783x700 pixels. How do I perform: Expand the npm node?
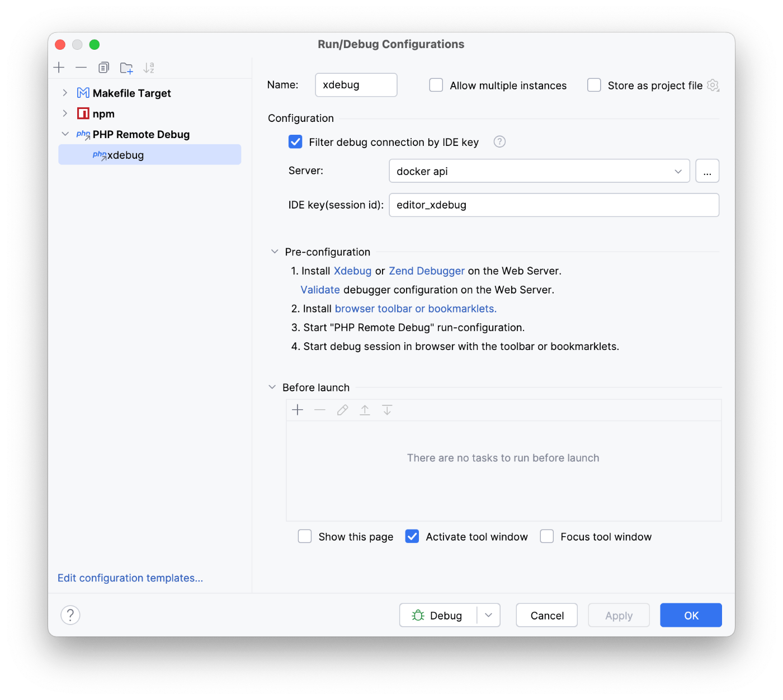pyautogui.click(x=65, y=113)
